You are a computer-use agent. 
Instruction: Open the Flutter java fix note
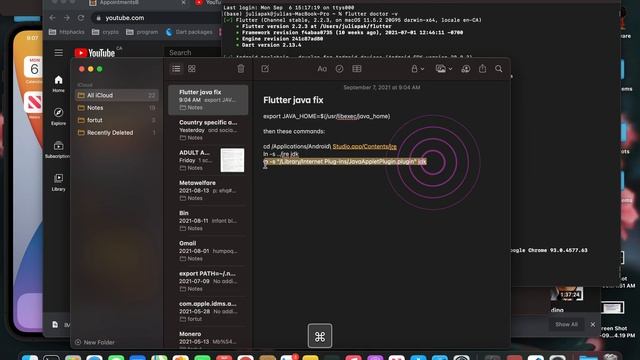[x=208, y=100]
